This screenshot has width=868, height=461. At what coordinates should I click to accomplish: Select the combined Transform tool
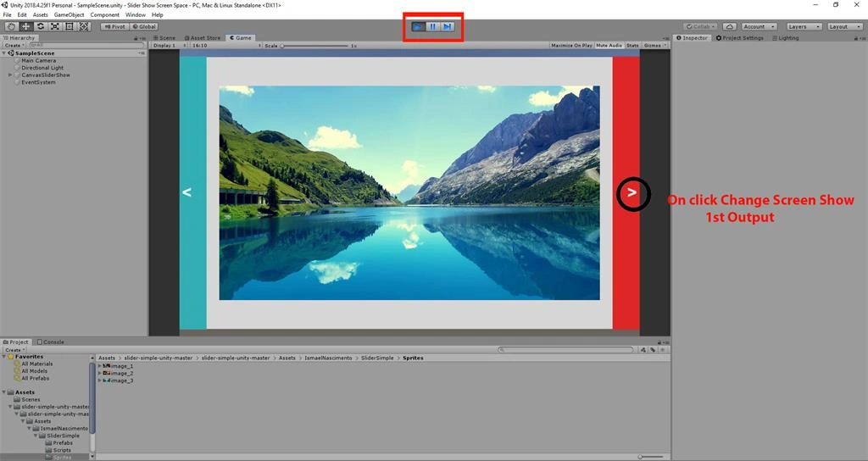[x=84, y=26]
